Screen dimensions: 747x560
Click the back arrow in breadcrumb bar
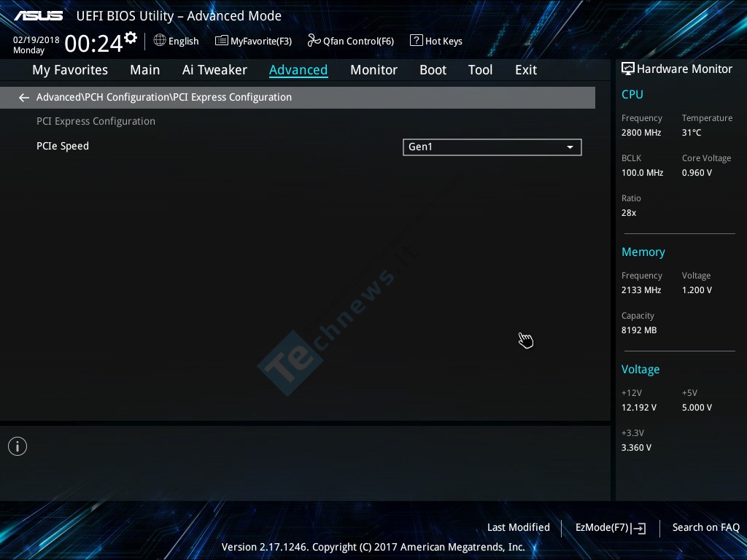tap(24, 98)
